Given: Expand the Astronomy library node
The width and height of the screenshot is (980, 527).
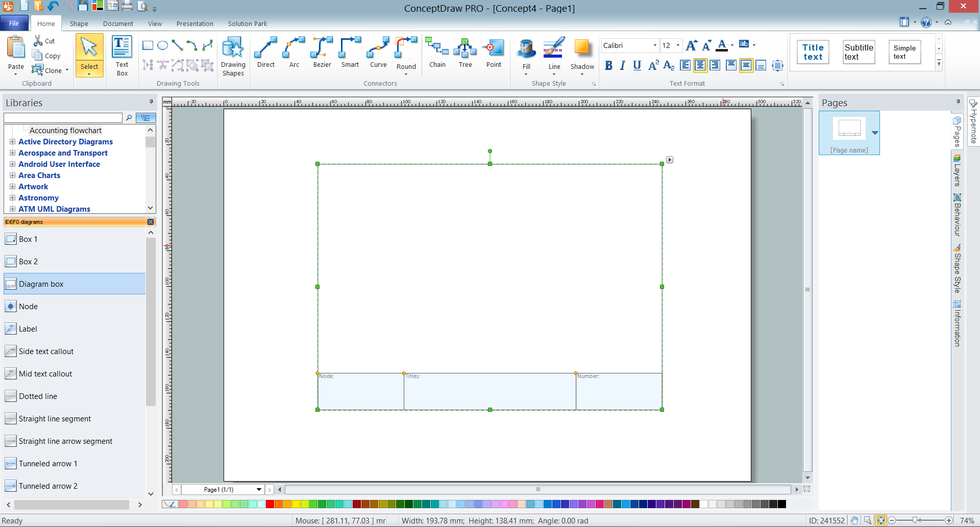Looking at the screenshot, I should (x=12, y=198).
